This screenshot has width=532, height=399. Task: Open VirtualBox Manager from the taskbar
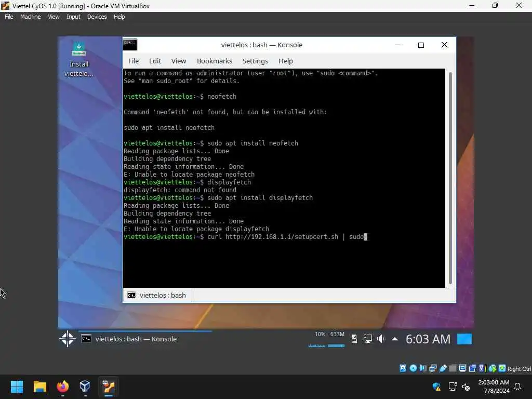pyautogui.click(x=85, y=387)
